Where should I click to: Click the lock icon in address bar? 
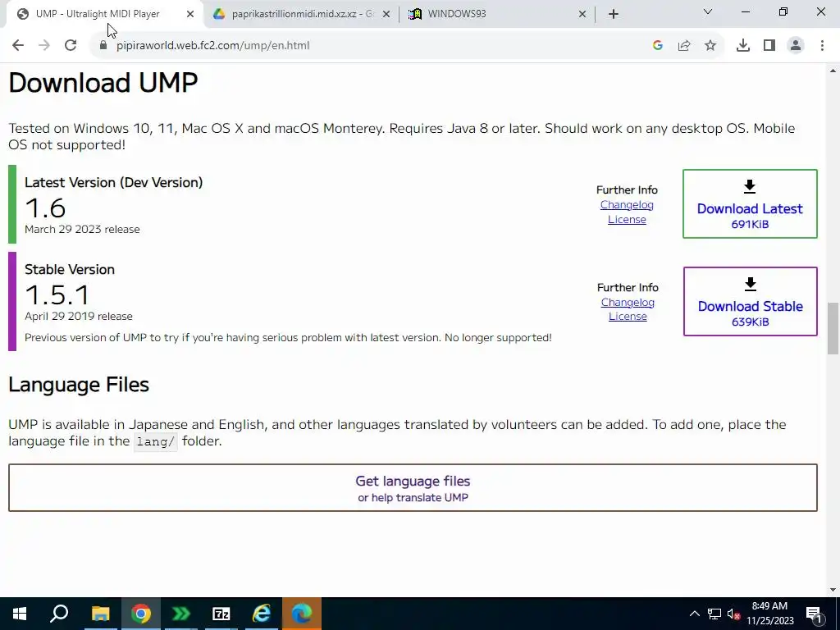click(103, 46)
